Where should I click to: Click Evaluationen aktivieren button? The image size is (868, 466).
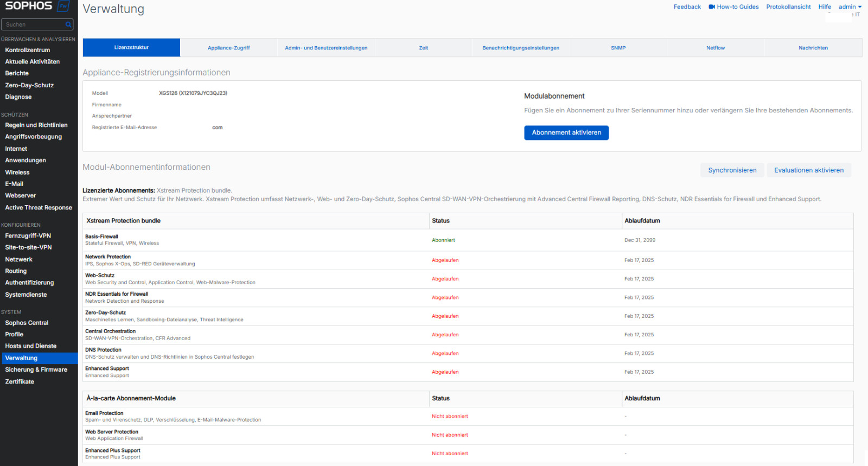coord(808,170)
